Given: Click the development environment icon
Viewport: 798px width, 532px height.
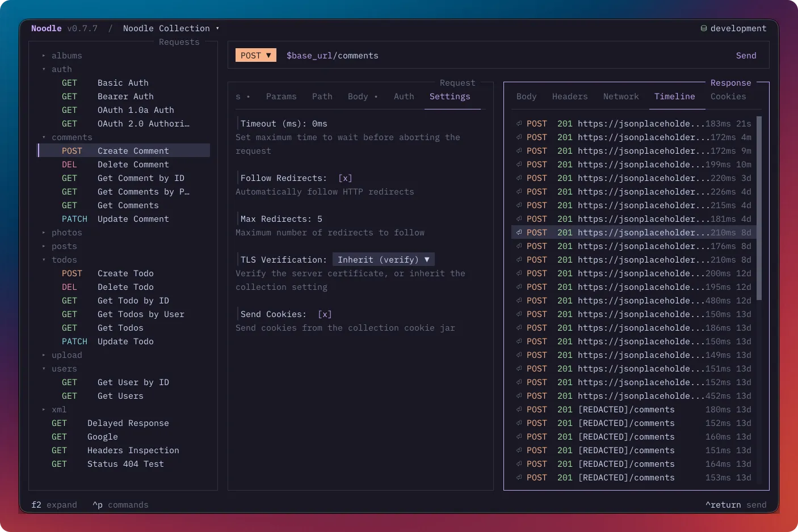Looking at the screenshot, I should tap(704, 28).
